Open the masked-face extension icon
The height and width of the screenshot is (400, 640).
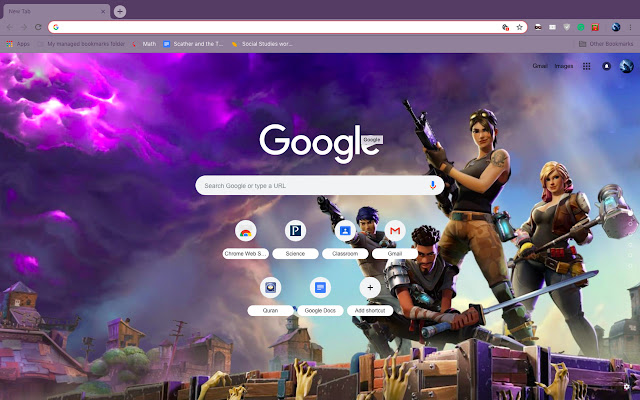(x=538, y=27)
